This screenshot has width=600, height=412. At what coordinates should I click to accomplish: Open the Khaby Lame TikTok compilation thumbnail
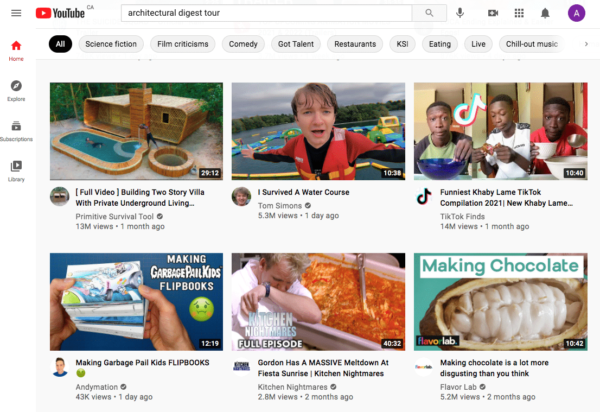coord(501,131)
